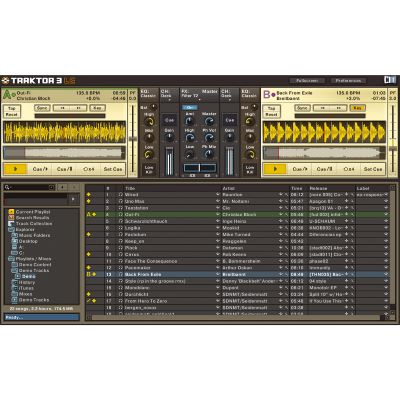Screen dimensions: 400x400
Task: Click Cue/Pause on Deck B
Action: tap(324, 169)
